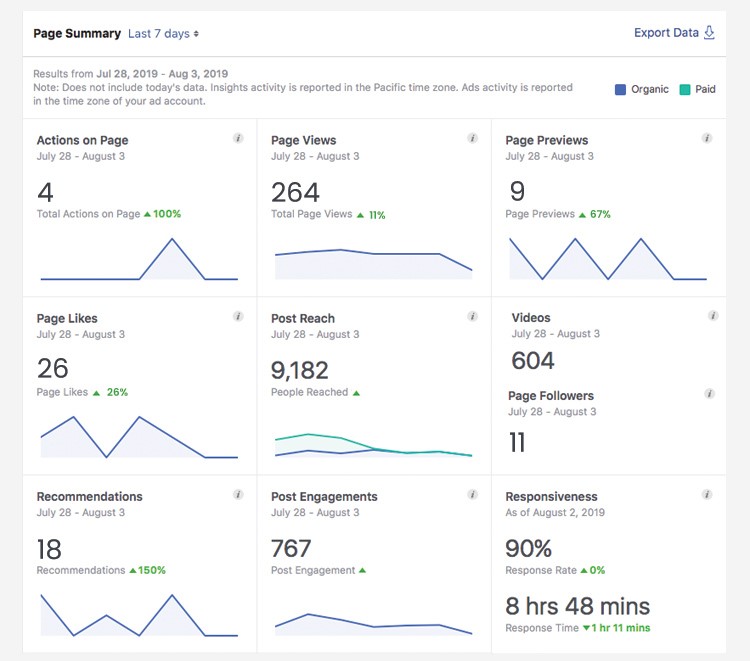The image size is (750, 661).
Task: Open info icon for Responsiveness
Action: click(x=707, y=495)
